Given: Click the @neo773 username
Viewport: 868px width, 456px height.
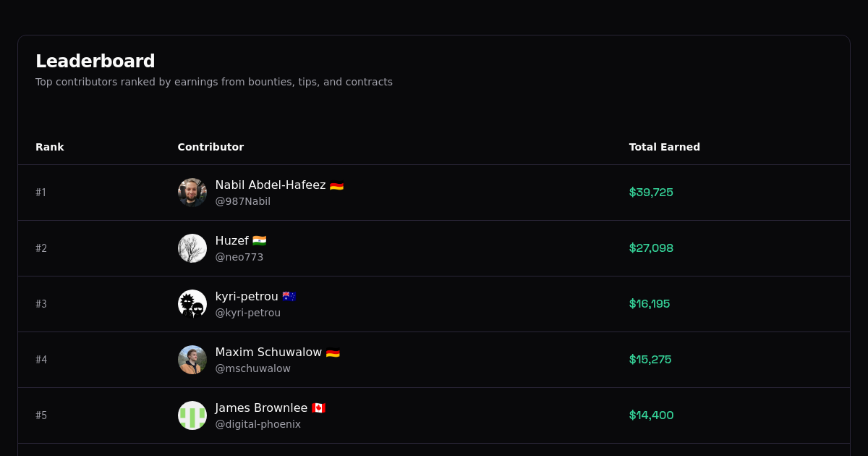Looking at the screenshot, I should [x=239, y=257].
